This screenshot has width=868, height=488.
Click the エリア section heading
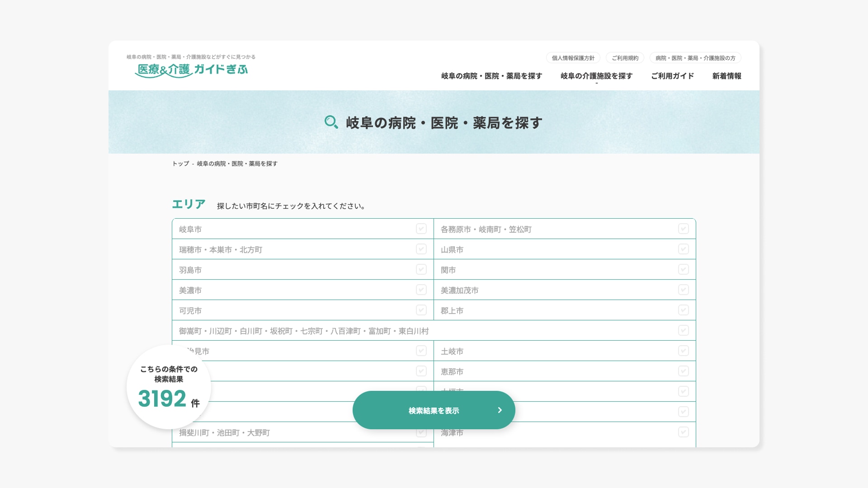click(x=189, y=204)
